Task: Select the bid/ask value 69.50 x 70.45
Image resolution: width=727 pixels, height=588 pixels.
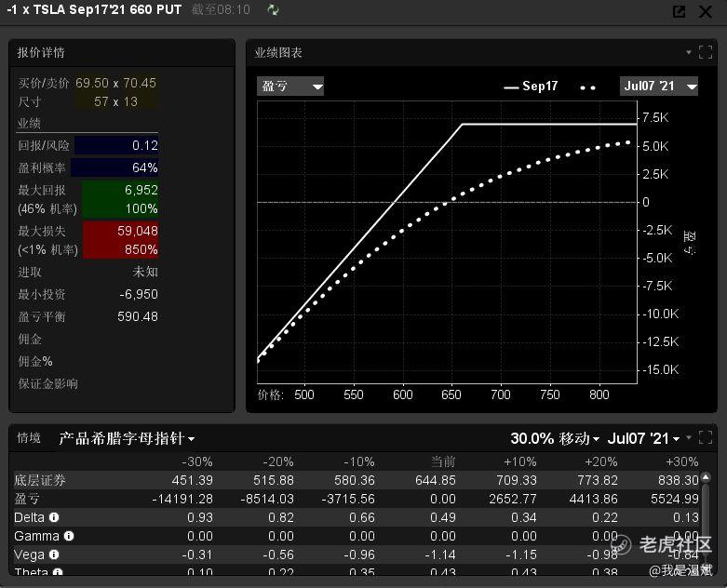Action: coord(116,84)
